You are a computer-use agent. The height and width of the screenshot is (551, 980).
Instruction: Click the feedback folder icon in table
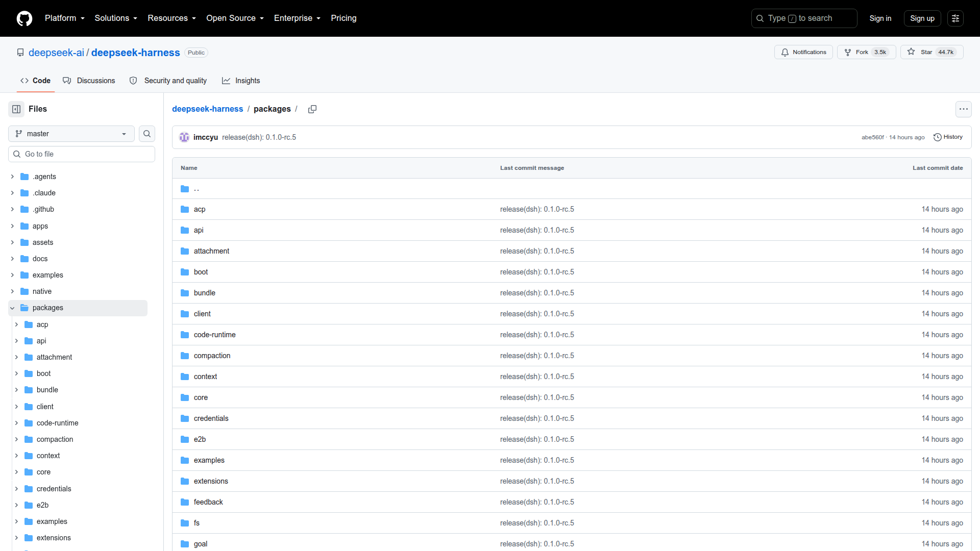click(x=185, y=502)
